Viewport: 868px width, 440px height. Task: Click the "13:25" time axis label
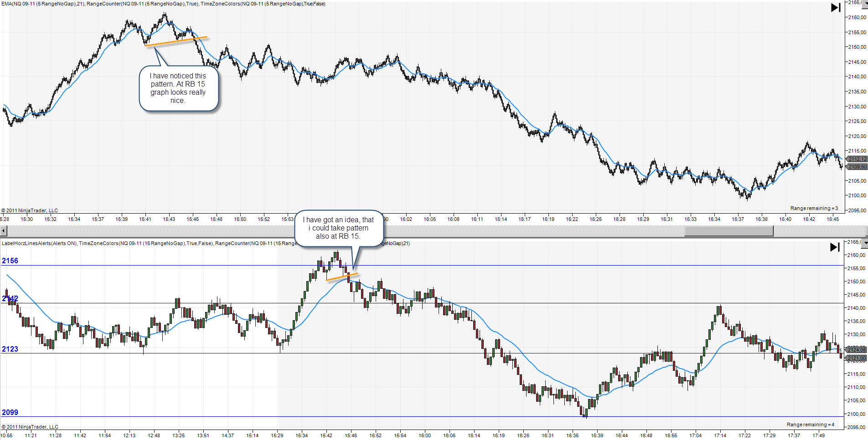pos(179,435)
